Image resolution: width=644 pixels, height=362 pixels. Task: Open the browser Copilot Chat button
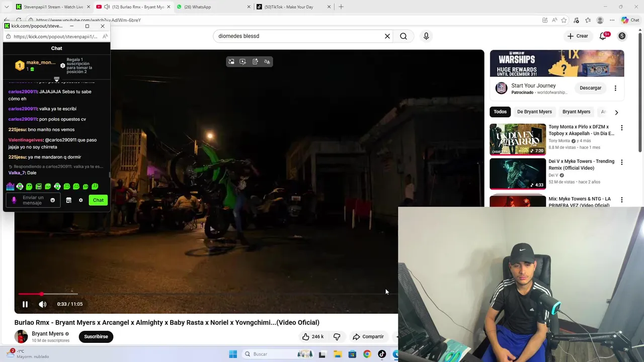tap(630, 20)
